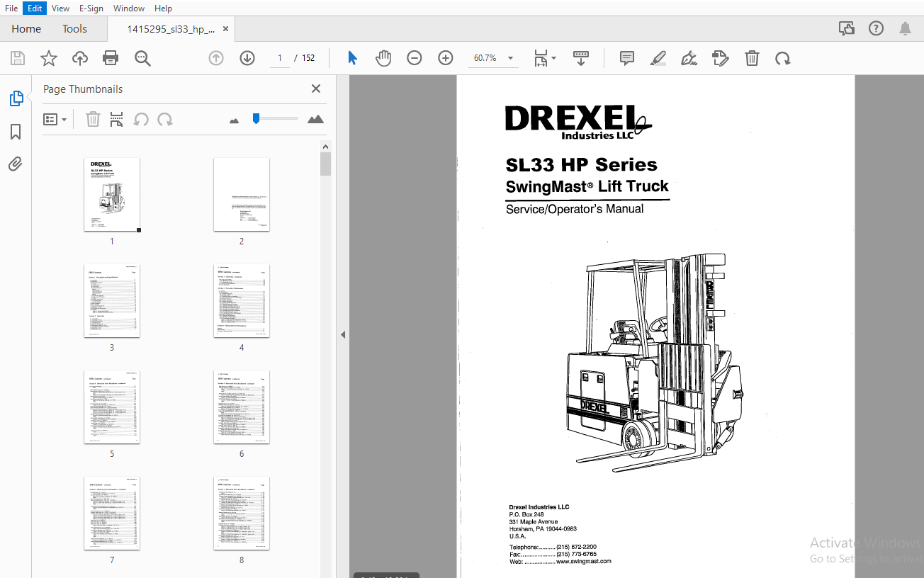Close the Page Thumbnails panel
The image size is (924, 578).
point(316,89)
